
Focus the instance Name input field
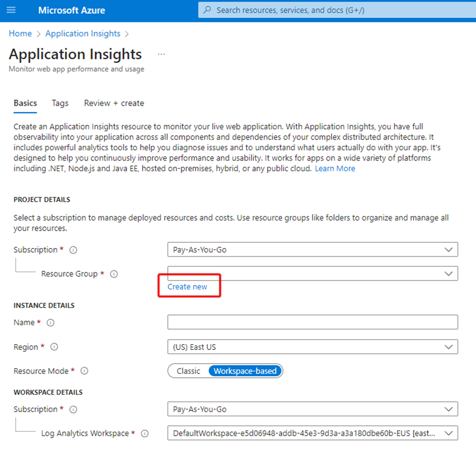pyautogui.click(x=312, y=322)
